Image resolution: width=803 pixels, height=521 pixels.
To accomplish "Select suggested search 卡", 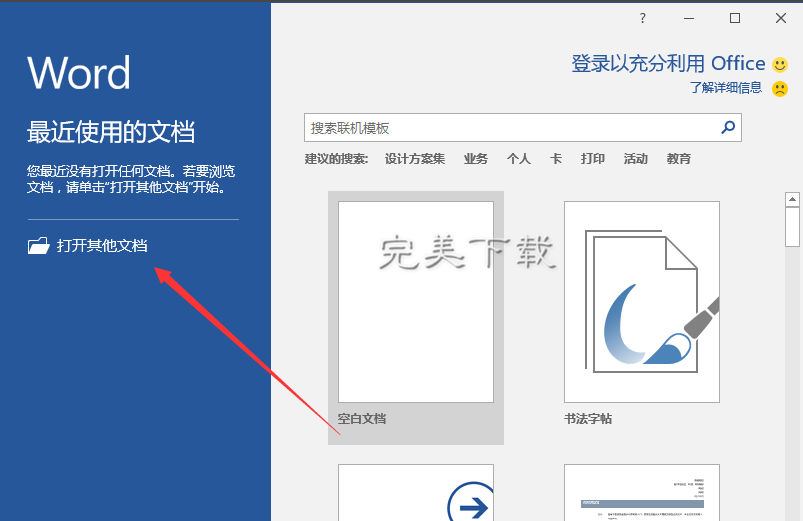I will click(x=556, y=159).
